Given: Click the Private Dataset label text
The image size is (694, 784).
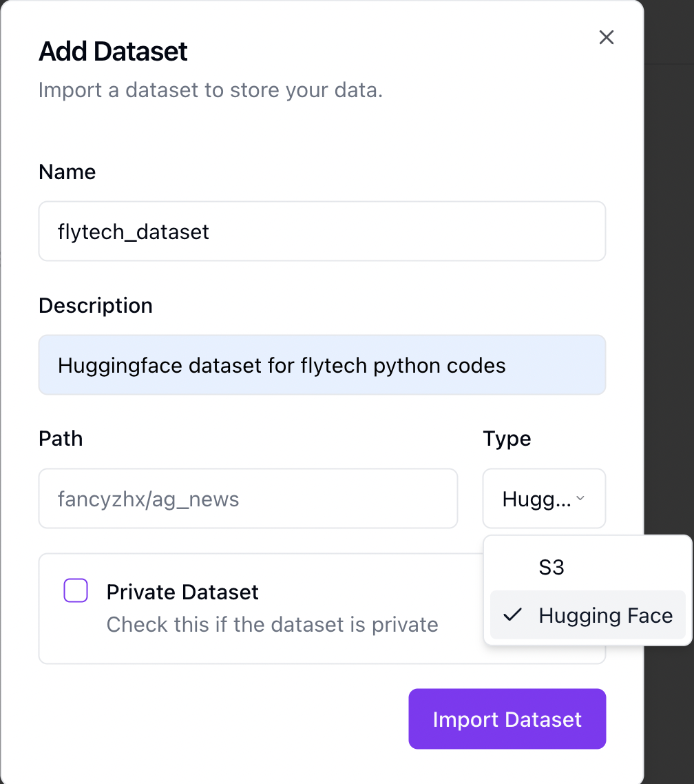Looking at the screenshot, I should point(182,592).
